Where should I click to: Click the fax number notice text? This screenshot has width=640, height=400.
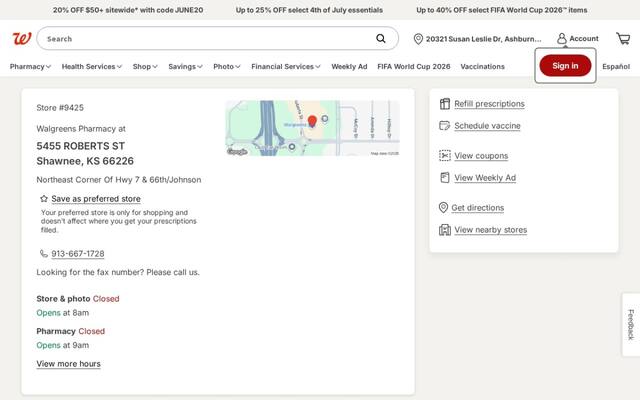click(x=118, y=272)
